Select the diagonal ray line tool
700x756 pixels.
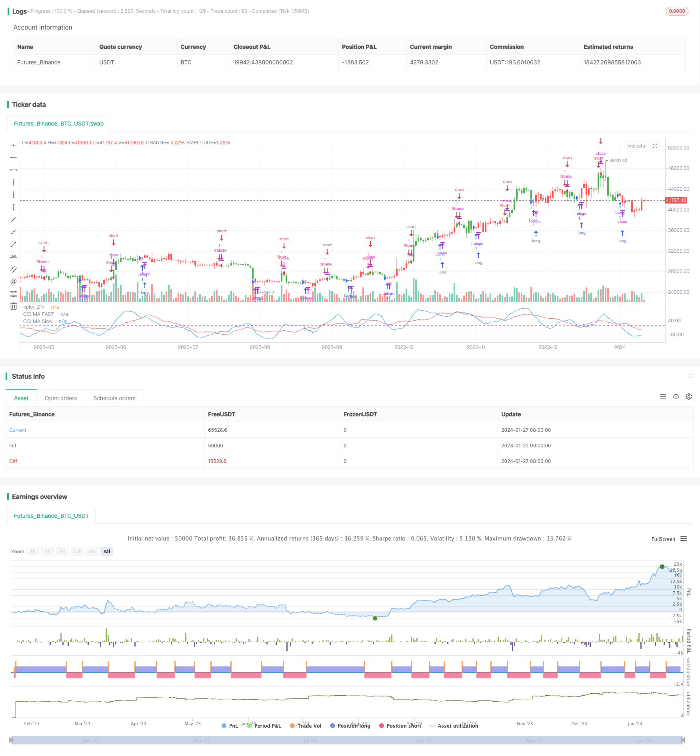pos(14,232)
